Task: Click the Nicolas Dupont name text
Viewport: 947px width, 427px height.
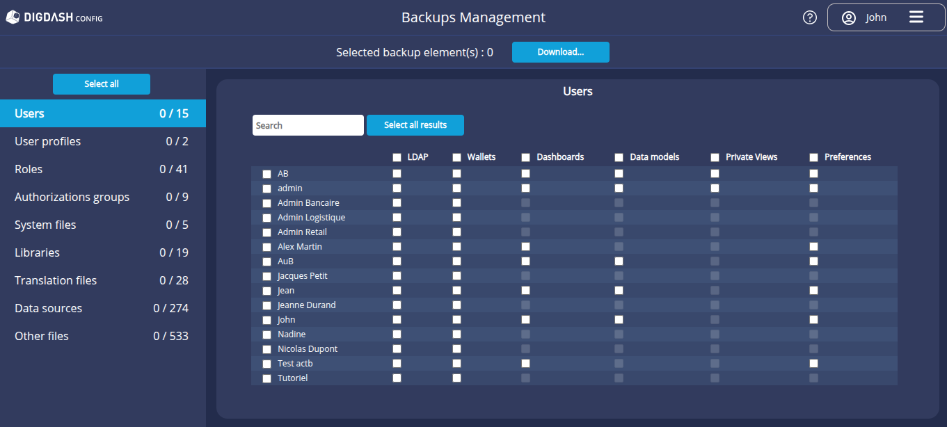Action: tap(307, 349)
